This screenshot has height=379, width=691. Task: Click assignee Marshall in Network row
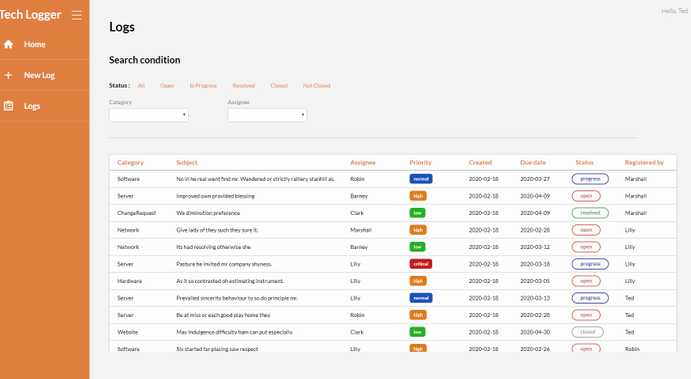pyautogui.click(x=361, y=230)
